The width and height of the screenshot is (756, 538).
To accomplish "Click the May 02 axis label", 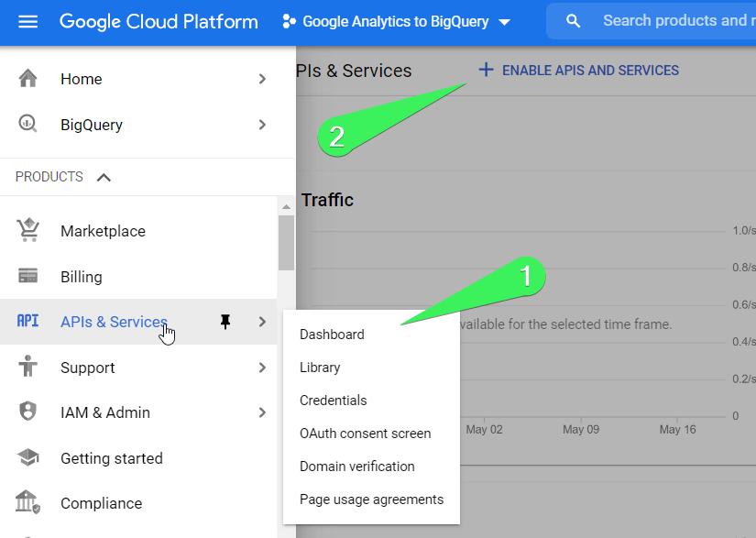I will [x=484, y=430].
